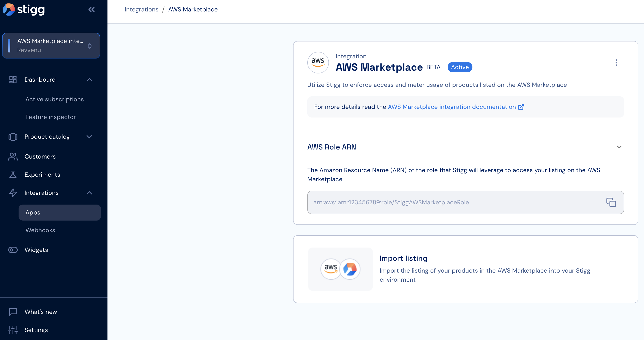Screen dimensions: 644x340
Task: Open AWS Marketplace integration documentation link
Action: pos(456,107)
